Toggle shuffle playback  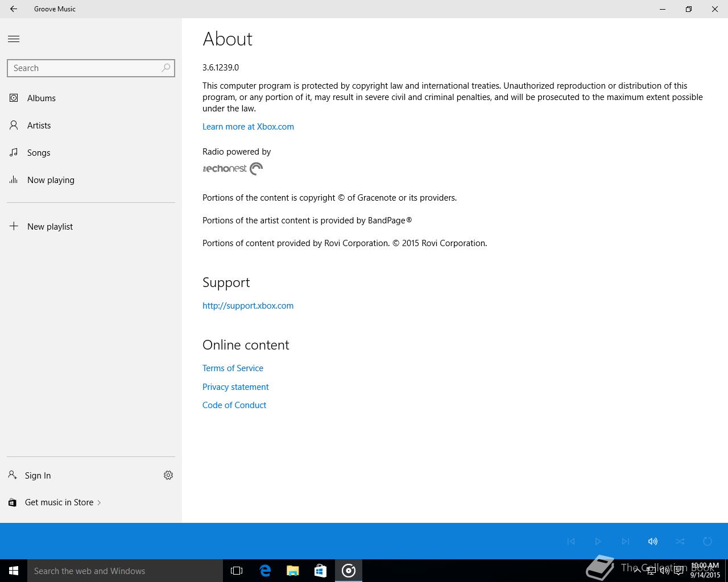point(680,541)
